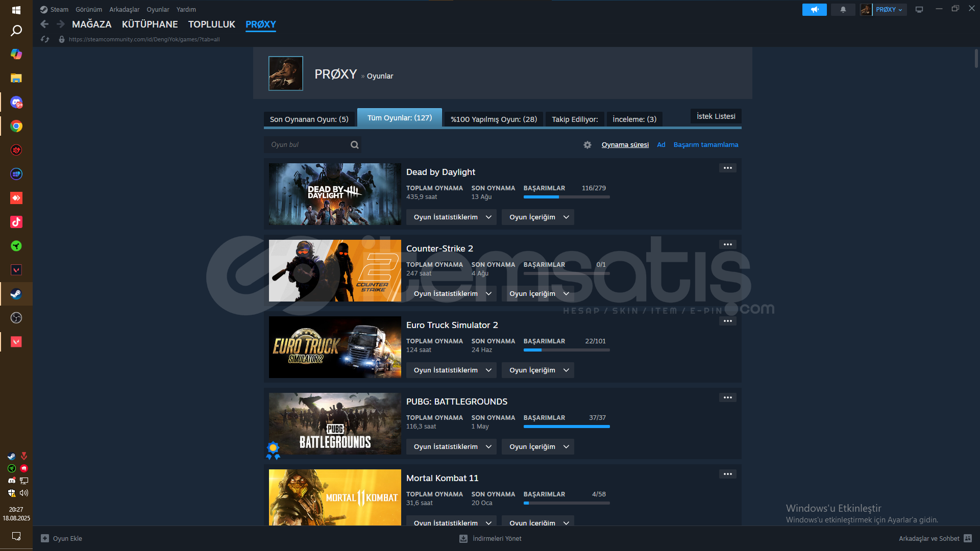The image size is (980, 551).
Task: Click the İstek Listesi button
Action: pyautogui.click(x=716, y=116)
